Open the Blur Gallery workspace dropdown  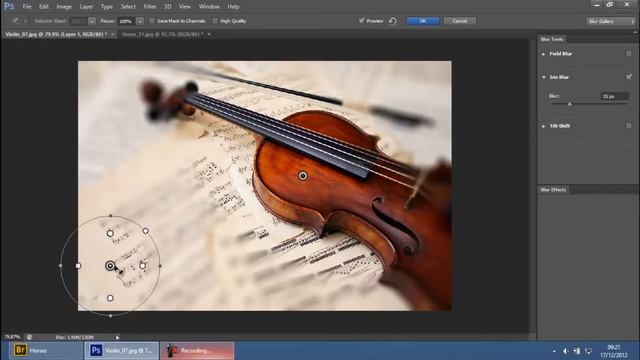click(x=611, y=21)
